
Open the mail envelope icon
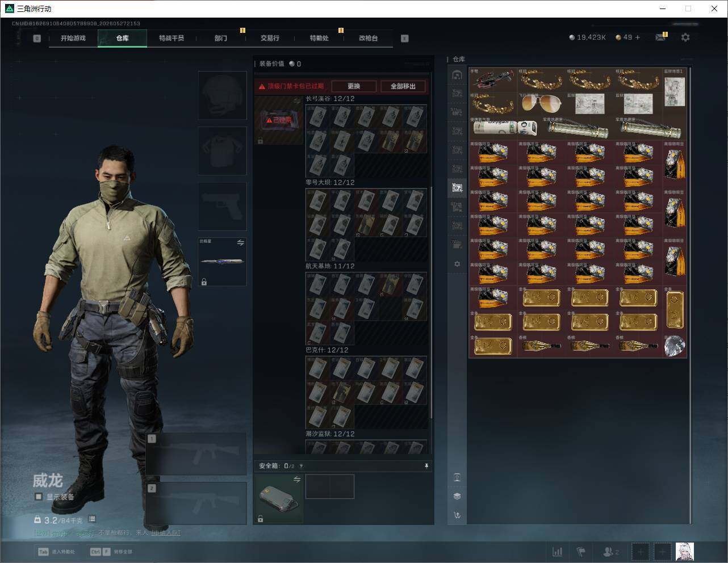660,37
